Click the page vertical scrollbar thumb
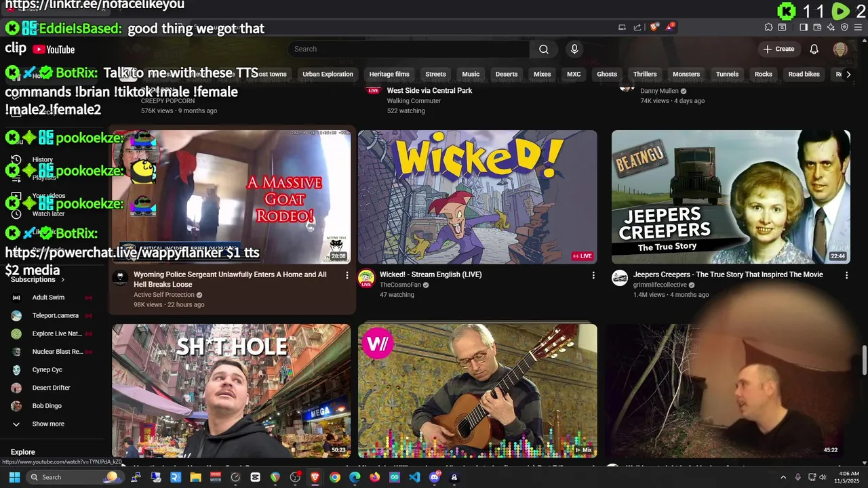The height and width of the screenshot is (488, 868). (x=864, y=359)
